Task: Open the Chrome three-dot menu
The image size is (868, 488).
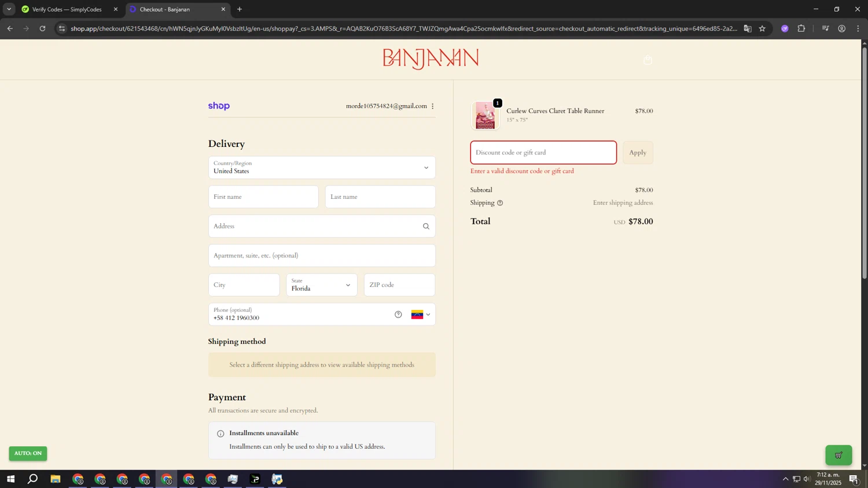Action: [858, 28]
